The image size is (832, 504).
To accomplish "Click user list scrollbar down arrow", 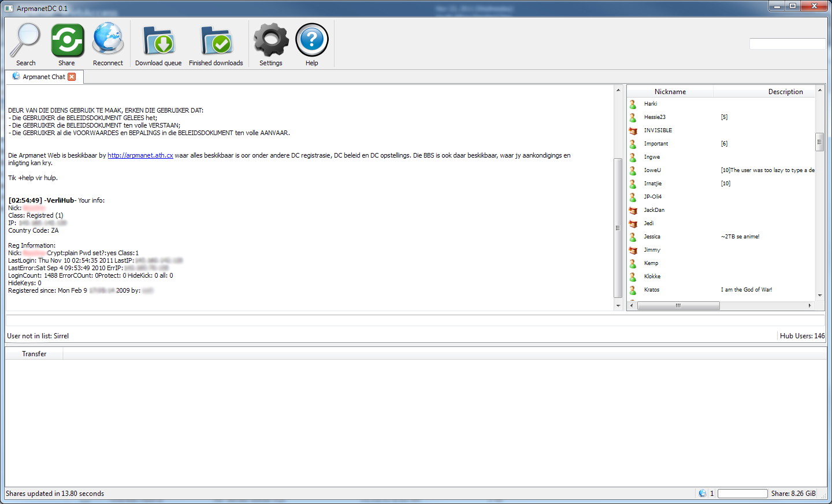I will [x=819, y=296].
